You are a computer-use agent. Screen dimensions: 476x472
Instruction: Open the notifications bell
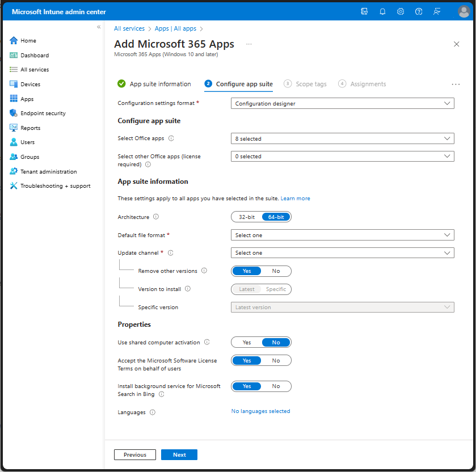point(382,11)
